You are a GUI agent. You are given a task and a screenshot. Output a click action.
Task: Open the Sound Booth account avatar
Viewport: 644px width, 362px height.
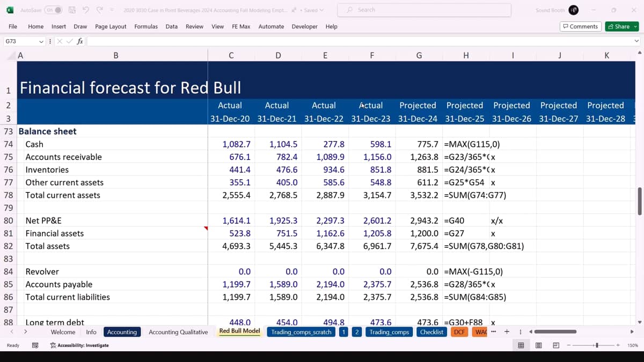(x=574, y=10)
